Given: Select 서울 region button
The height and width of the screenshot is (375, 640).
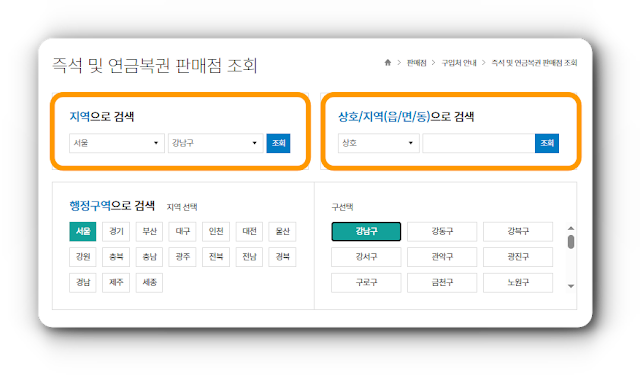Looking at the screenshot, I should (83, 231).
